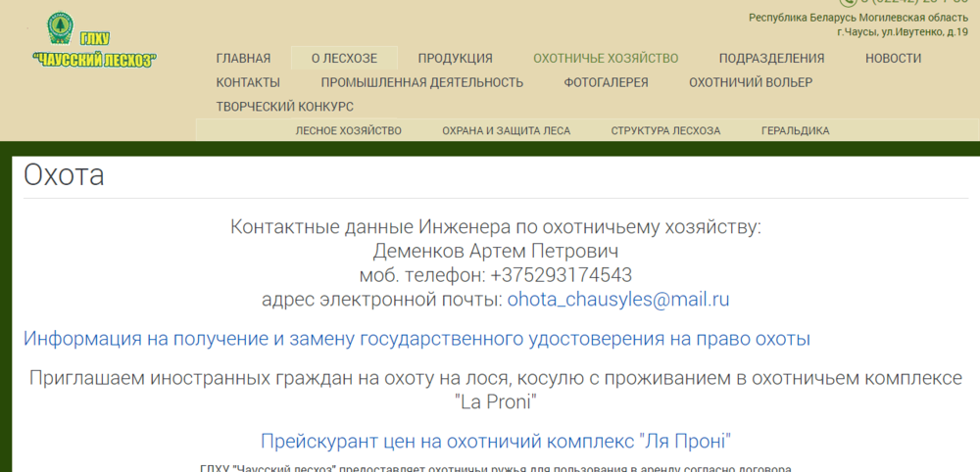Open Промышленная деятельность menu item
The height and width of the screenshot is (472, 980).
421,82
